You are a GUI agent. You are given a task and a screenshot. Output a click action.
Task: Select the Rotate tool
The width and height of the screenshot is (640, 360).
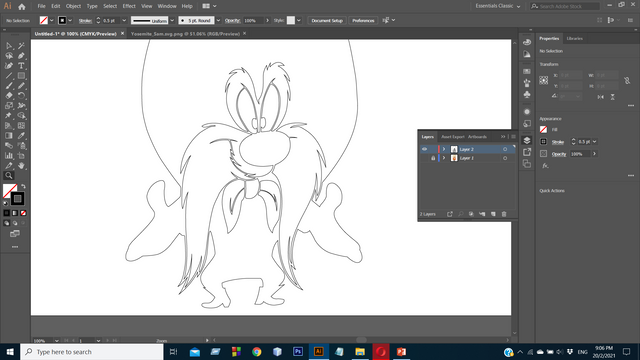point(21,96)
